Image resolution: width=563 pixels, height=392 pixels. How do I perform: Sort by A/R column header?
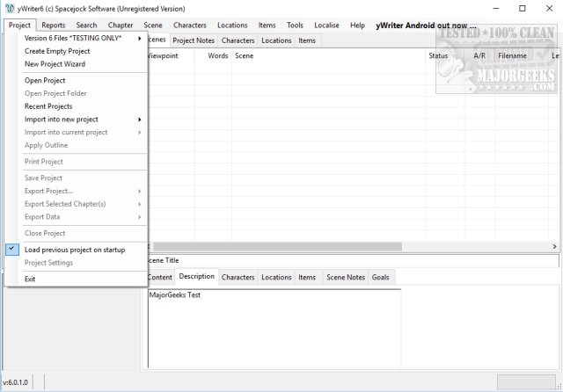[479, 56]
